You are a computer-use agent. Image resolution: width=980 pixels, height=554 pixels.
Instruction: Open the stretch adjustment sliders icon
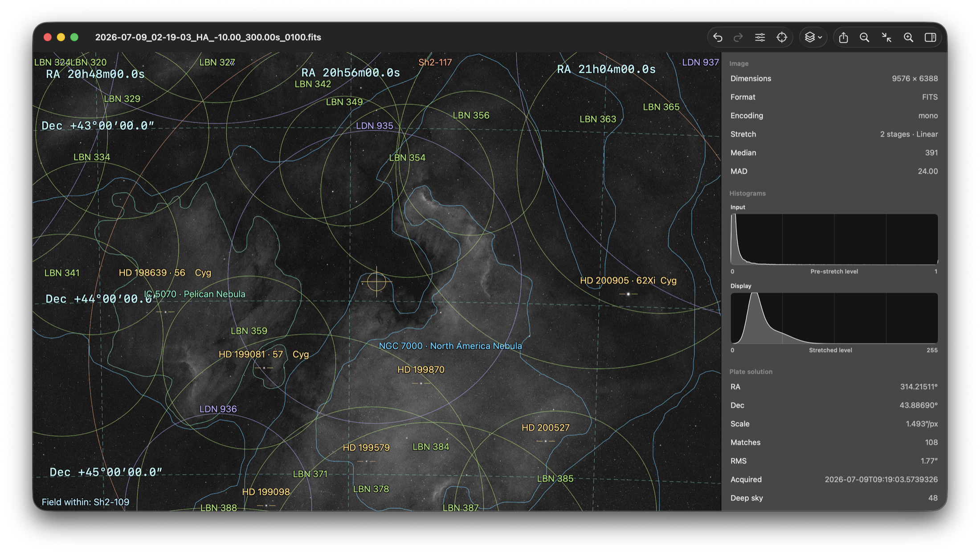[760, 37]
